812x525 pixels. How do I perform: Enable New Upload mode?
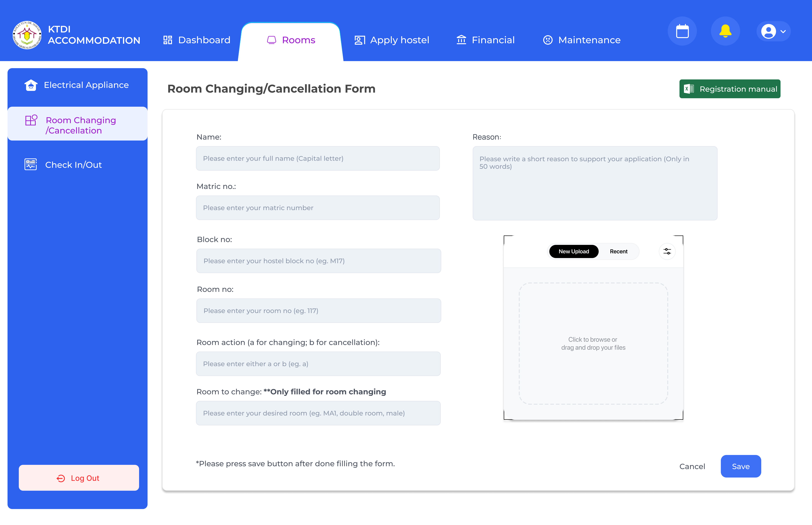[573, 251]
